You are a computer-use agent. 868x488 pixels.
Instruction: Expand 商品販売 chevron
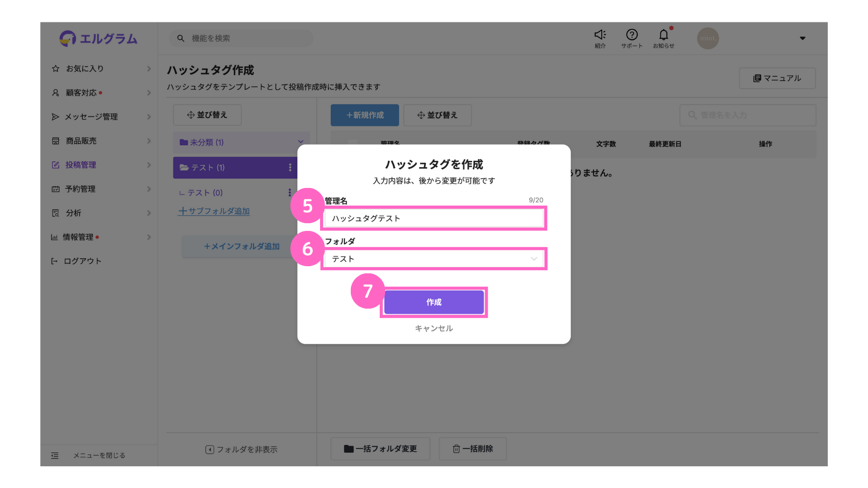point(149,141)
